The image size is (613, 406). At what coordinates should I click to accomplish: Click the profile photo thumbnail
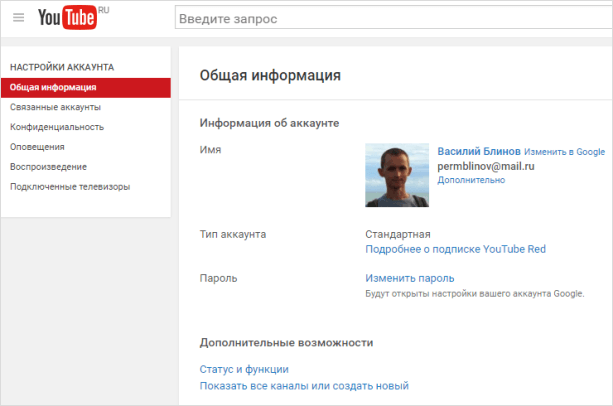click(397, 175)
